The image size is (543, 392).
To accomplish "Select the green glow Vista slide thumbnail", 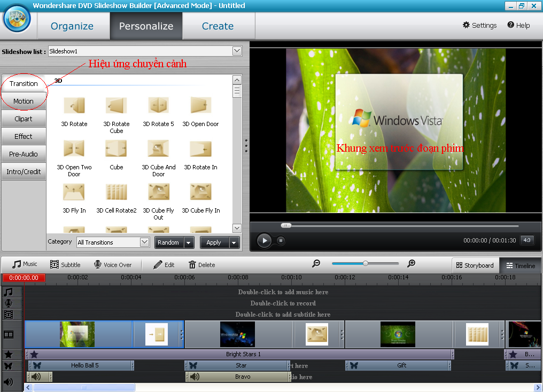I will (x=398, y=334).
